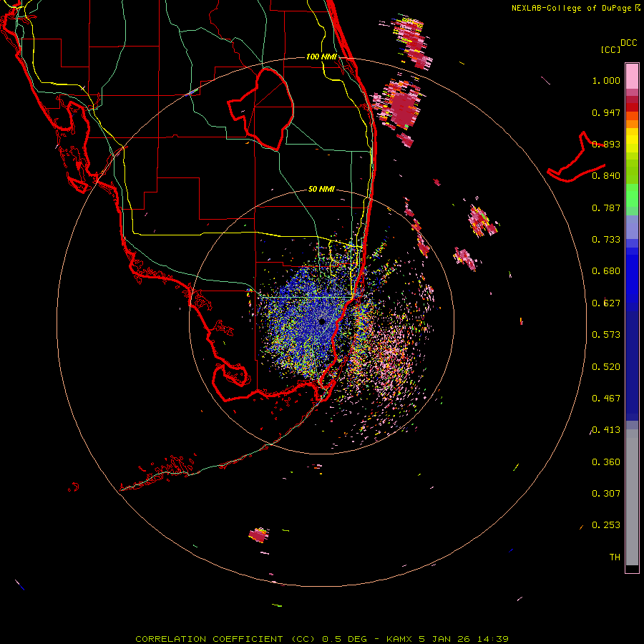This screenshot has width=644, height=644.
Task: Click the 0.573 legend value
Action: [606, 335]
